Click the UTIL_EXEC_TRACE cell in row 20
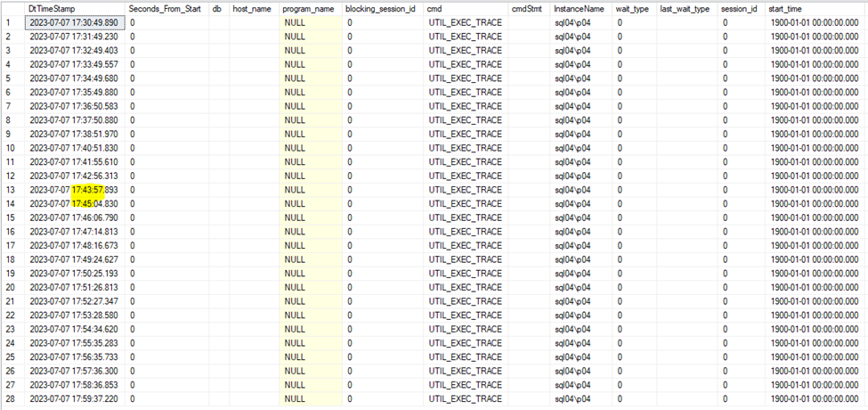Image resolution: width=868 pixels, height=410 pixels. pyautogui.click(x=464, y=286)
